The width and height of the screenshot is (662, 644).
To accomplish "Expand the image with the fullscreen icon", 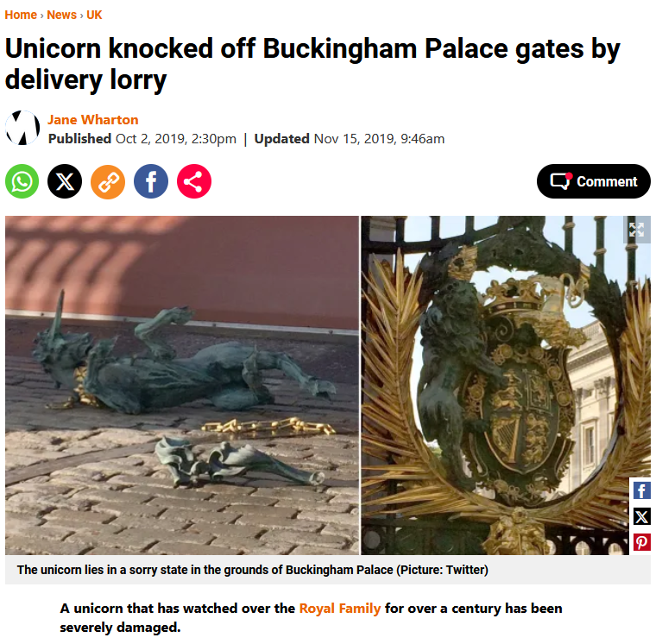I will tap(637, 230).
